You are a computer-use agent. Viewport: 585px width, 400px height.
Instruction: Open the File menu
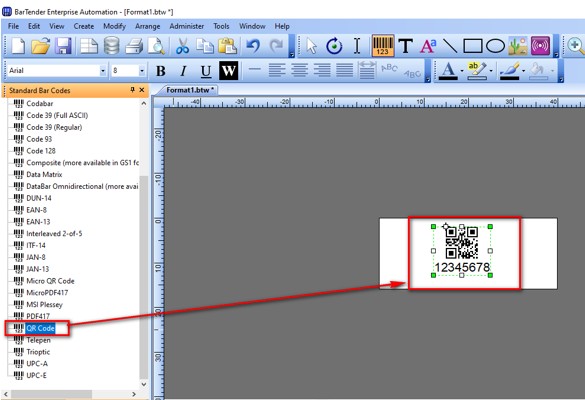click(x=13, y=26)
